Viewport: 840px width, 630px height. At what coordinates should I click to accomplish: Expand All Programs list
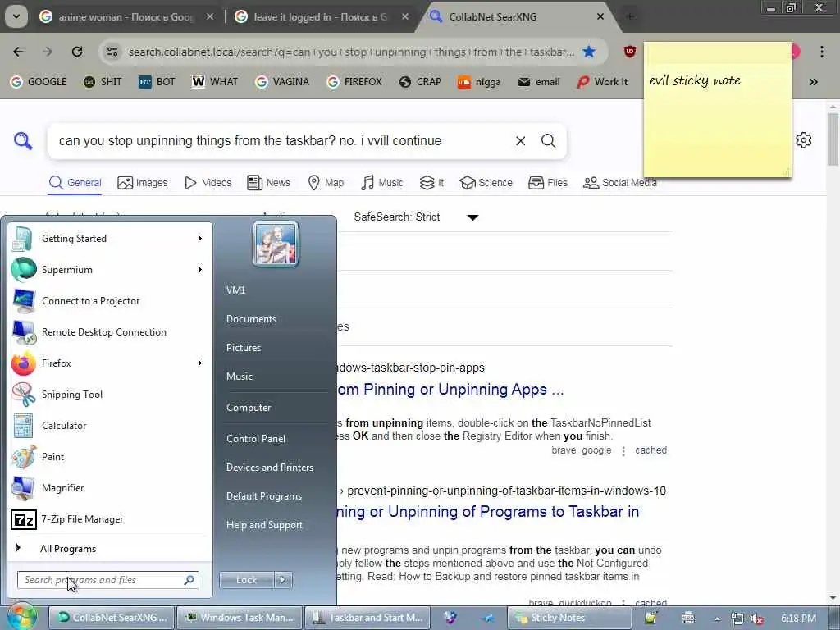(109, 549)
